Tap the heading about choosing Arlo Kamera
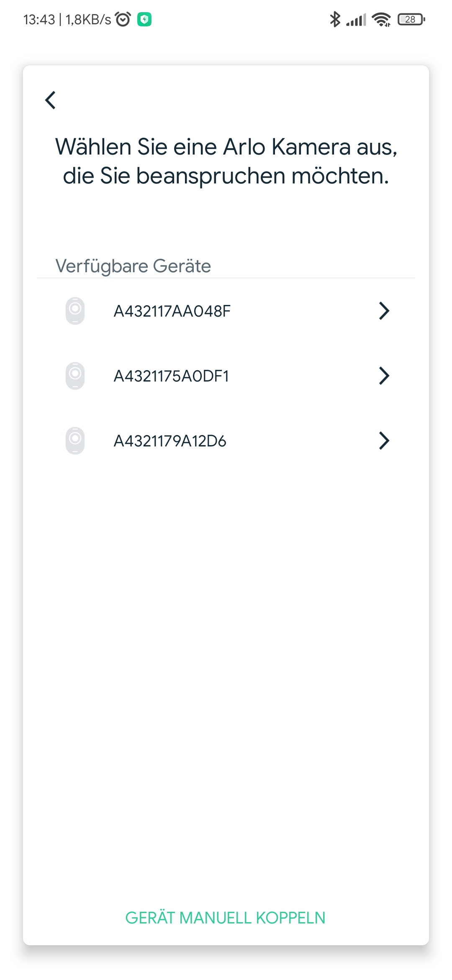The image size is (452, 980). click(x=226, y=161)
